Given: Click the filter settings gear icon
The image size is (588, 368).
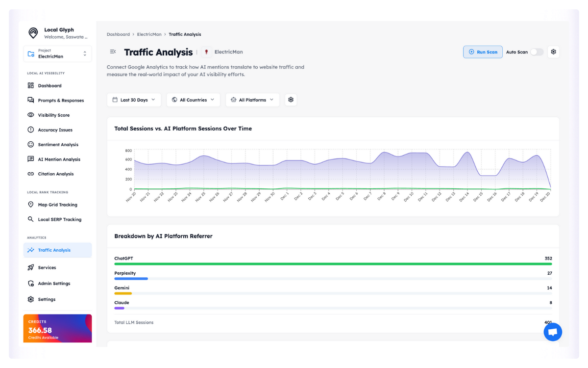Looking at the screenshot, I should click(291, 100).
